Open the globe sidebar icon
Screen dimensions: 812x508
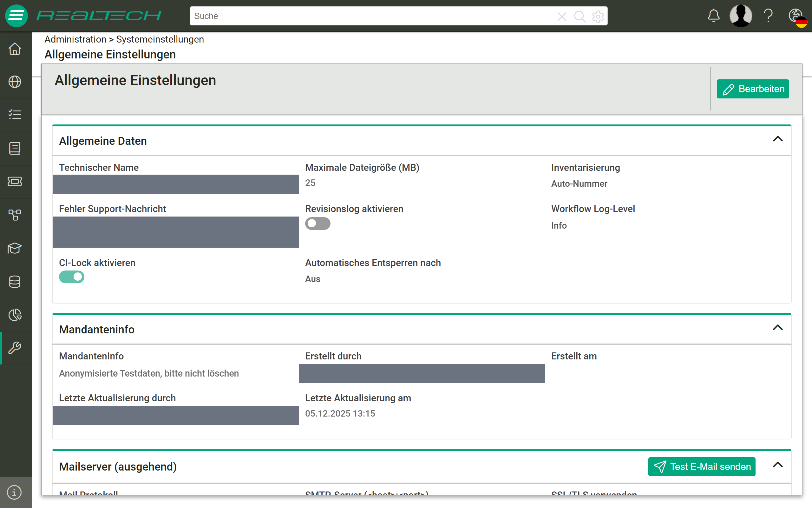pos(15,82)
